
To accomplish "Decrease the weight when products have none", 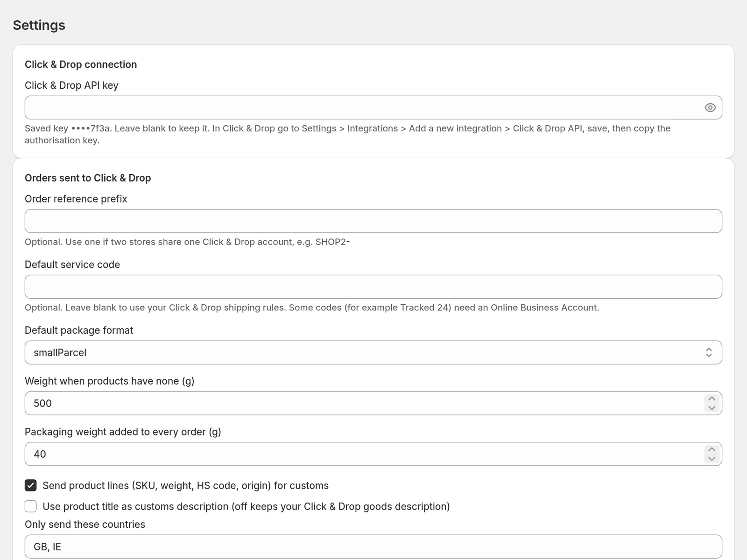I will click(712, 408).
